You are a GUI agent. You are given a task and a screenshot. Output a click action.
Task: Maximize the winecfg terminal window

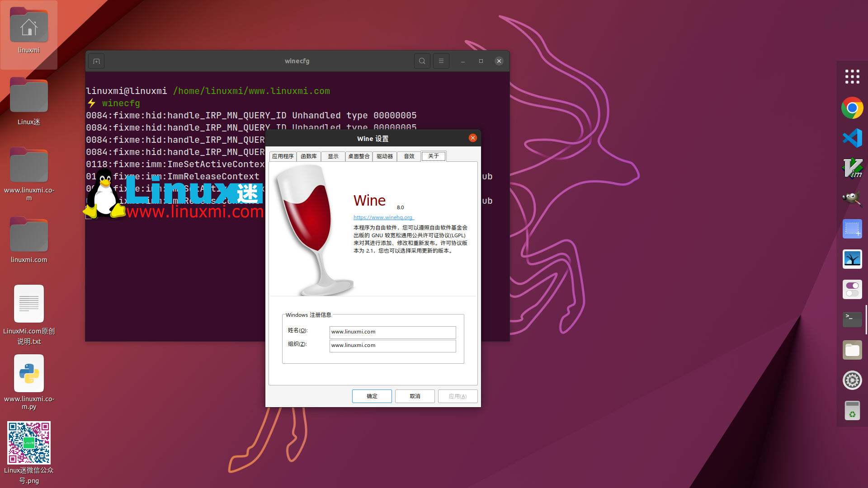pos(481,61)
